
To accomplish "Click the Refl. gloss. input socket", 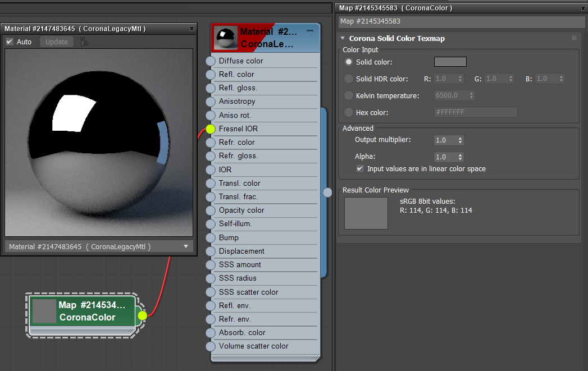I will pyautogui.click(x=211, y=88).
